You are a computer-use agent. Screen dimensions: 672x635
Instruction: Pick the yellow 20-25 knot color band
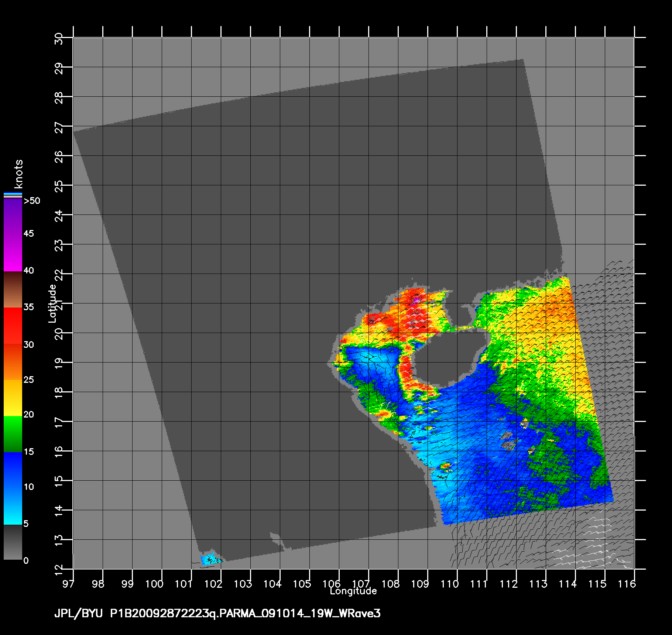13,398
